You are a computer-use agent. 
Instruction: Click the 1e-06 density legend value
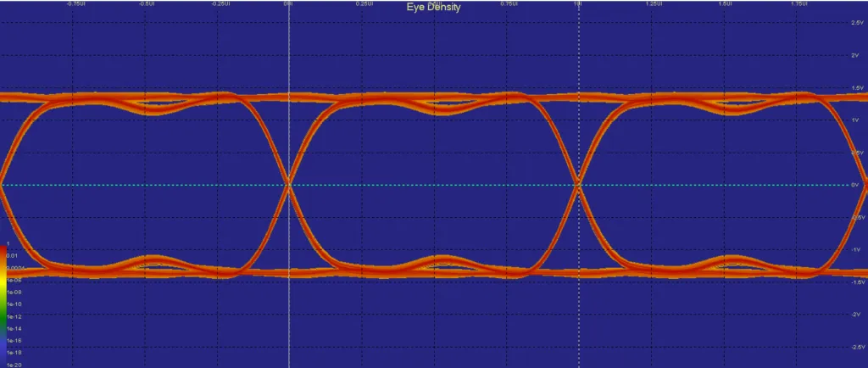[14, 280]
